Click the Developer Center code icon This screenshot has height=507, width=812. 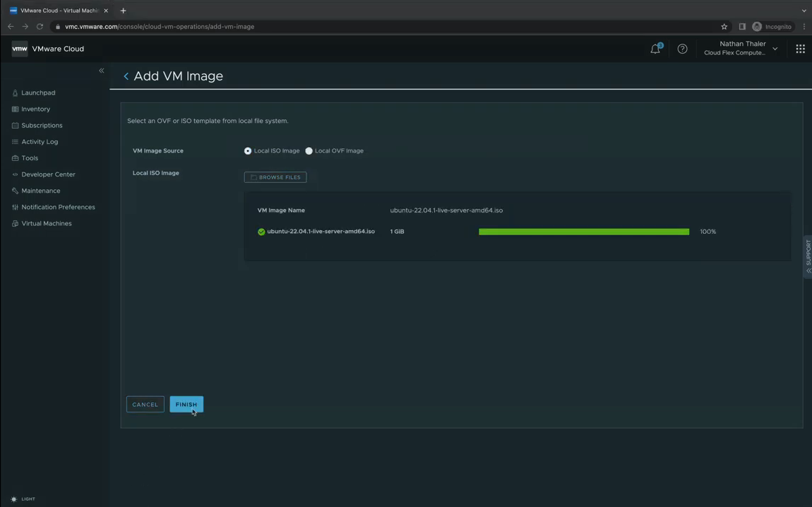click(15, 174)
